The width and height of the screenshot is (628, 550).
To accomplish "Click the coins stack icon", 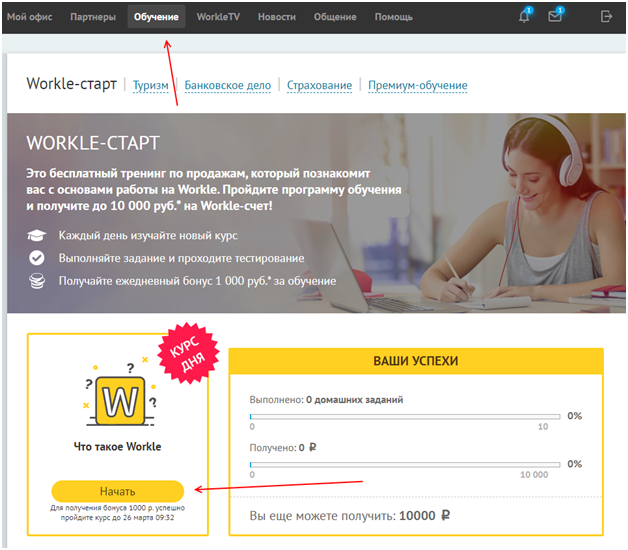I will click(x=37, y=281).
